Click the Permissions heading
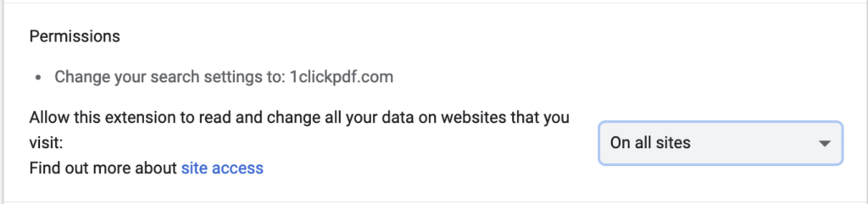868x204 pixels. 75,36
